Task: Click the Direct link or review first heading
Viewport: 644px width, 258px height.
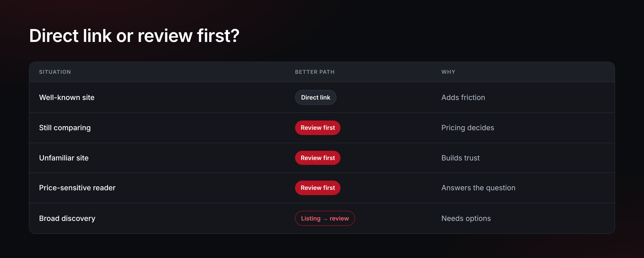Action: 134,35
